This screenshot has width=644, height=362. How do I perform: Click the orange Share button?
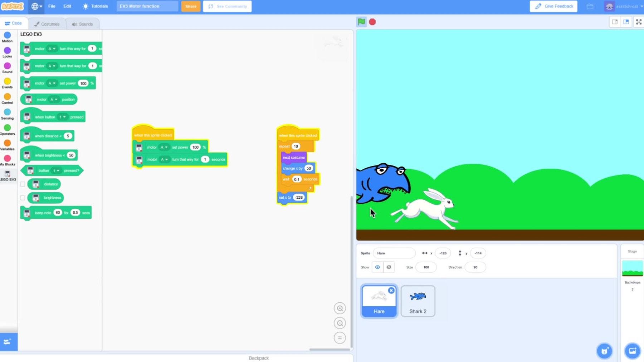191,6
